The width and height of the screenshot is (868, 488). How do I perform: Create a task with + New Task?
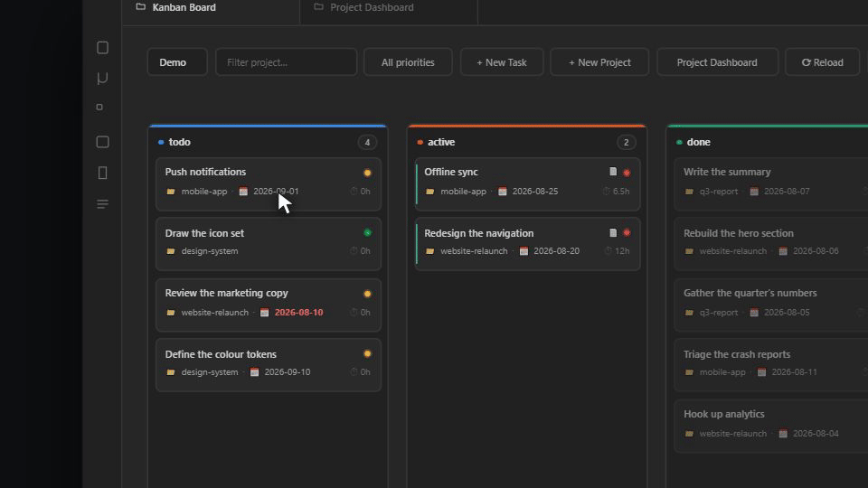coord(502,62)
